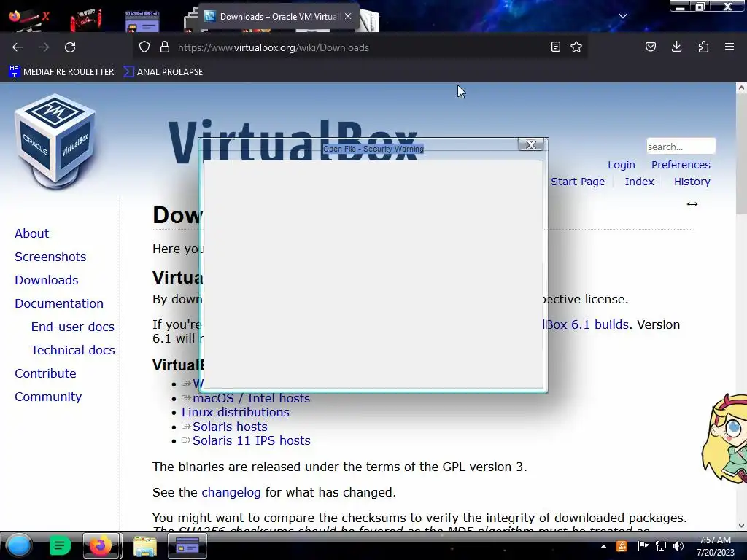
Task: Go to the Start Page tab
Action: [578, 182]
